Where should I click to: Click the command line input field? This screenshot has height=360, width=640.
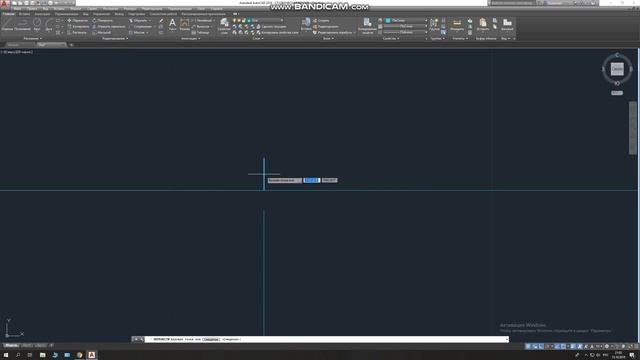327,339
